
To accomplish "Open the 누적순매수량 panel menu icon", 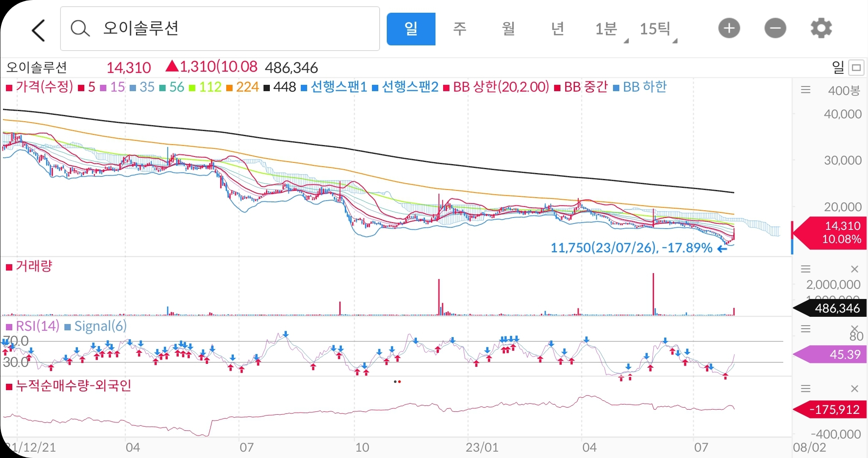I will point(806,388).
